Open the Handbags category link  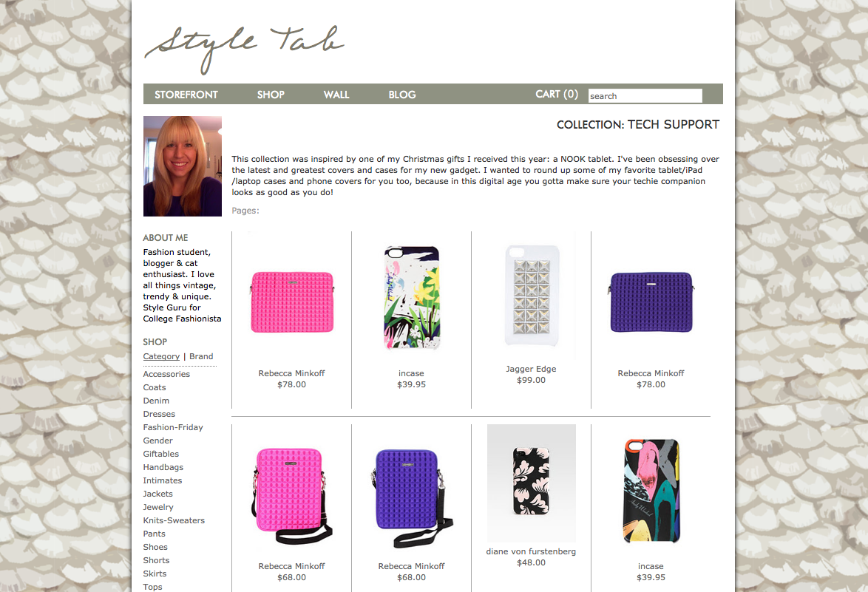tap(163, 467)
